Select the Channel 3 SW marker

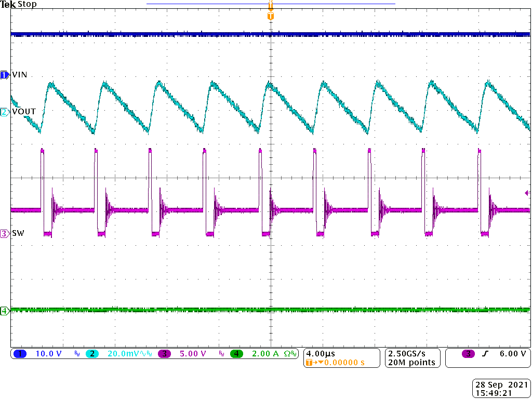[x=4, y=233]
